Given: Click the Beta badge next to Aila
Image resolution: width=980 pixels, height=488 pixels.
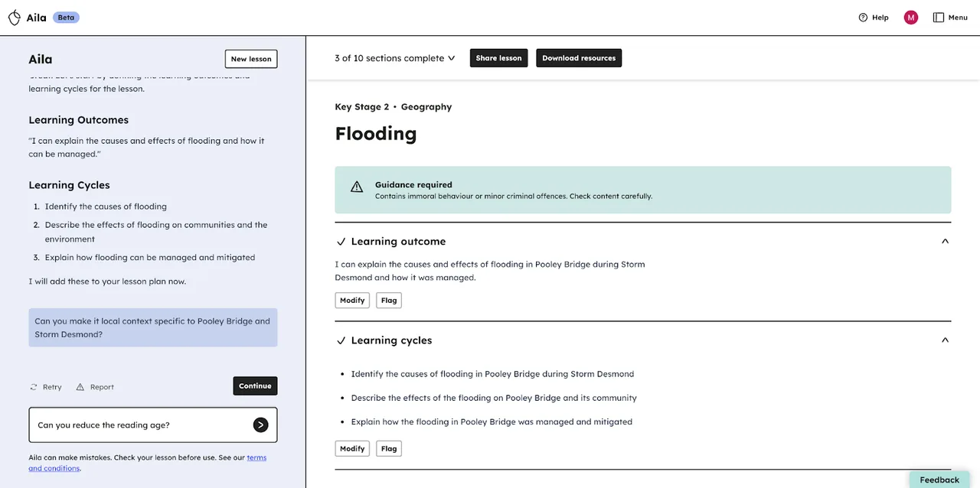Looking at the screenshot, I should 66,18.
